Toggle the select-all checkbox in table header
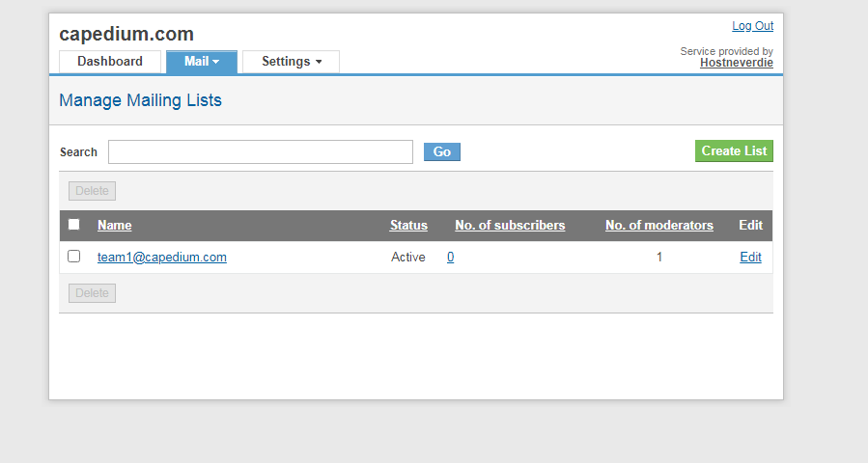Screen dimensions: 868x463 (74, 225)
